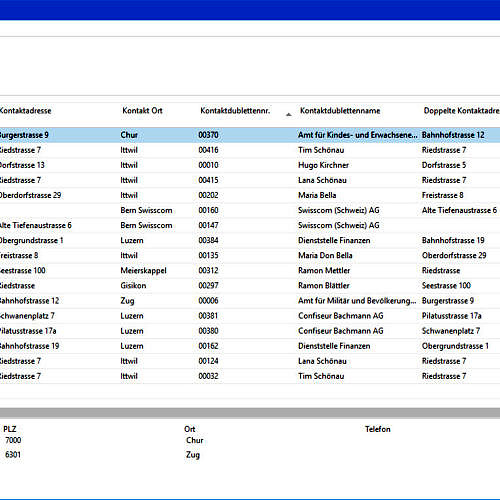
Task: Select the cell 'Burgerstrasse 9' in first row
Action: pyautogui.click(x=24, y=135)
